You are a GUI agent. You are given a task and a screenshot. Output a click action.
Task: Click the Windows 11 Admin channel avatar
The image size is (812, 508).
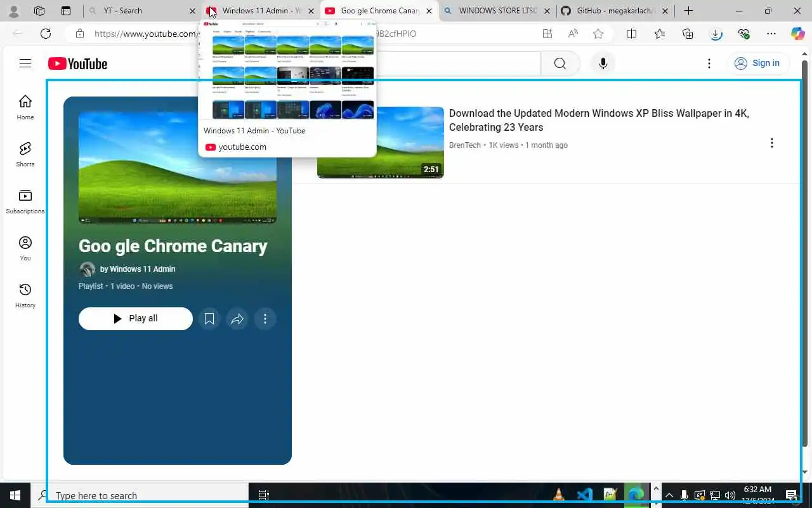[87, 269]
